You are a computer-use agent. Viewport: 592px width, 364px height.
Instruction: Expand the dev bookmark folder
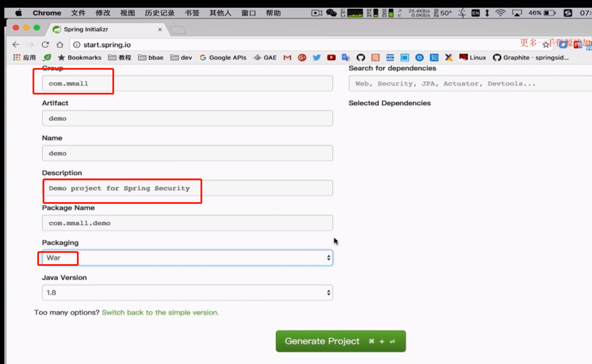point(181,57)
